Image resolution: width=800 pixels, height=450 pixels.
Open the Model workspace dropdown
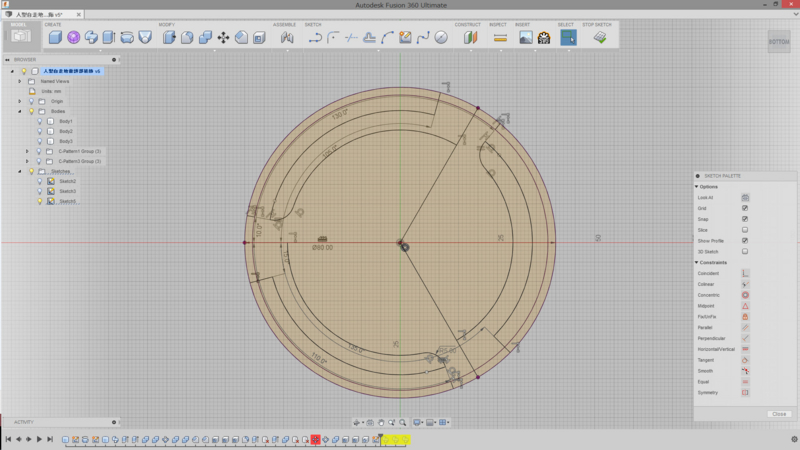(21, 35)
